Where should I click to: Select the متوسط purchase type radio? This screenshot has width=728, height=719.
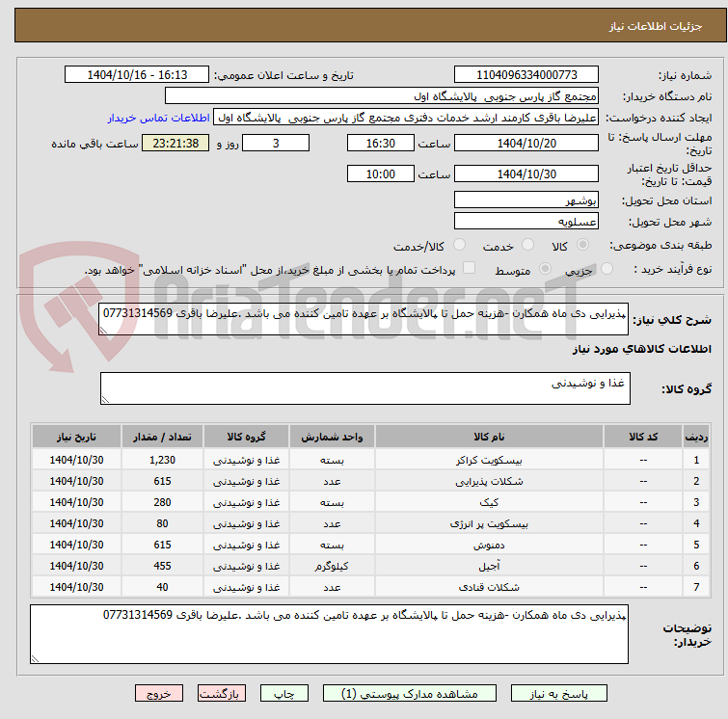click(x=545, y=268)
